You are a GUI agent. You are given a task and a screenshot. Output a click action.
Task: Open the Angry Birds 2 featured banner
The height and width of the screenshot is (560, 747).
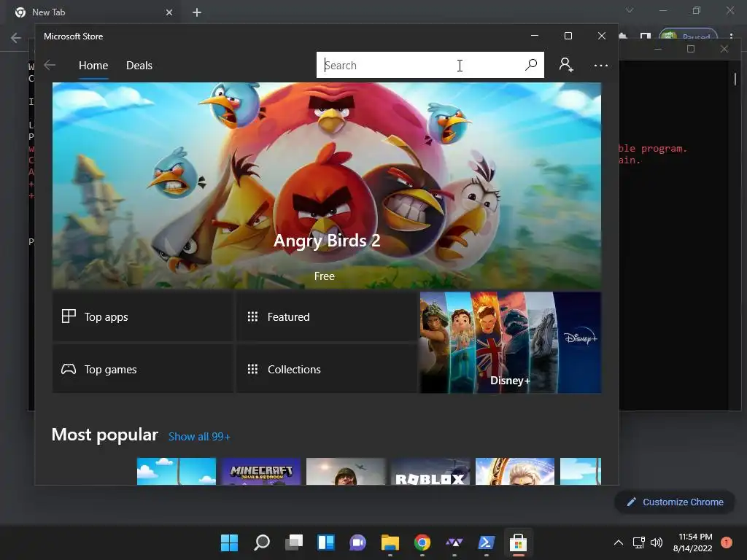(x=327, y=185)
